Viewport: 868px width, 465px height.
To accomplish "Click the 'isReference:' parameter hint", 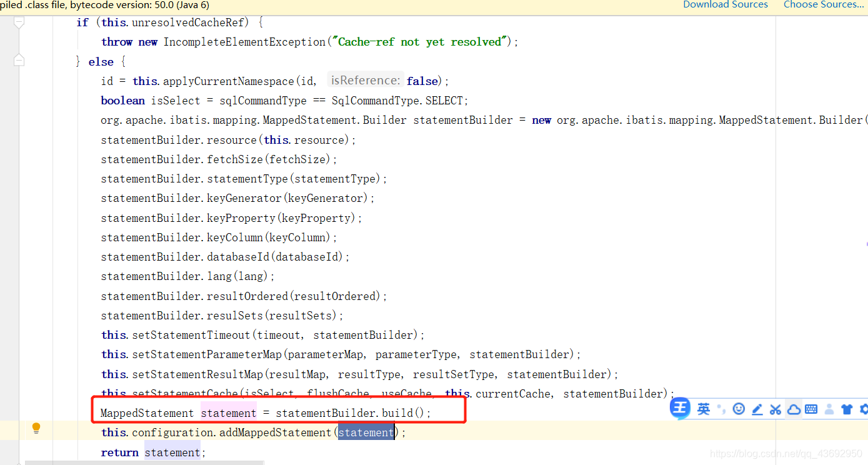I will [x=366, y=81].
